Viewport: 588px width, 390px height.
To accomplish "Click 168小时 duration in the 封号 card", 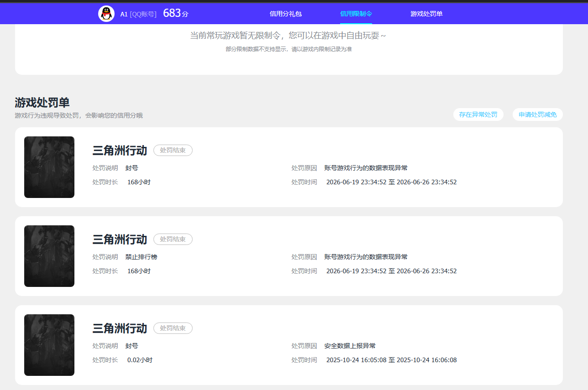I will (x=139, y=182).
